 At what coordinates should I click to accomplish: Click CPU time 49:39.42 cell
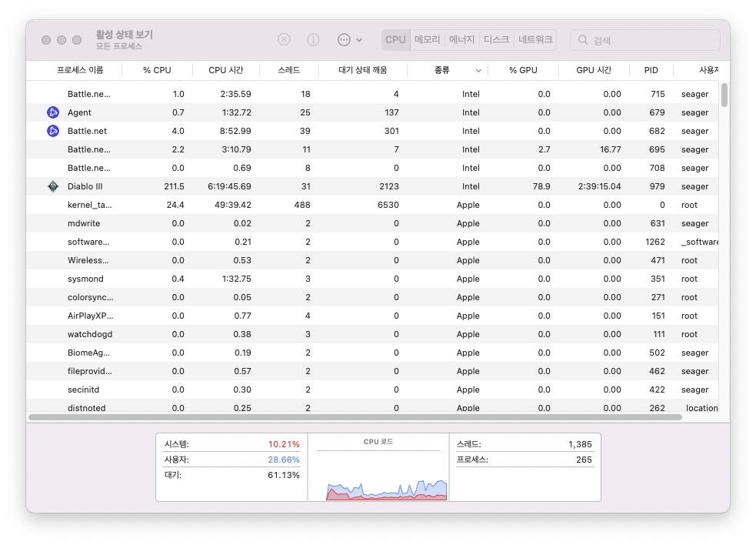[x=233, y=205]
